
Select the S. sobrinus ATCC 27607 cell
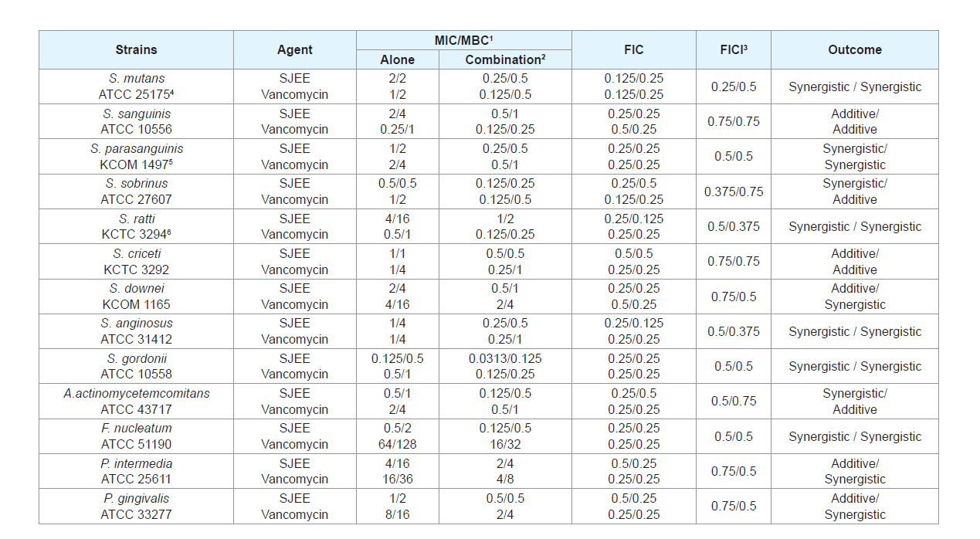[136, 192]
